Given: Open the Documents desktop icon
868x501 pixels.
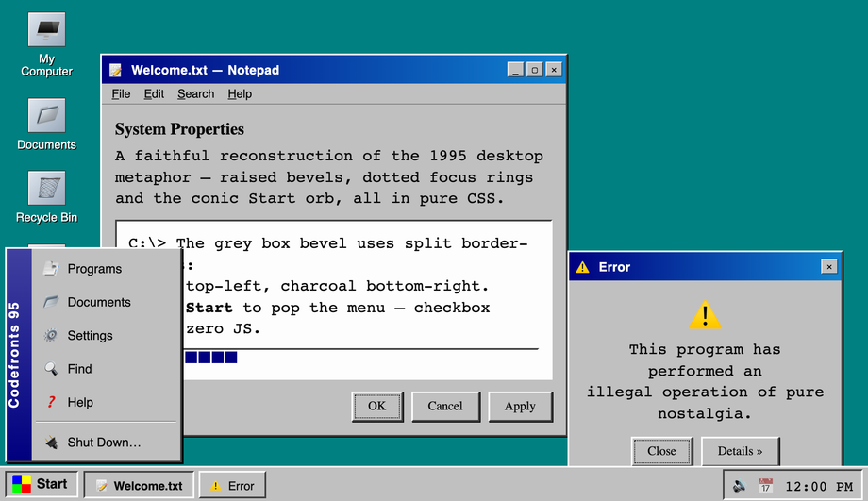Looking at the screenshot, I should click(x=46, y=125).
